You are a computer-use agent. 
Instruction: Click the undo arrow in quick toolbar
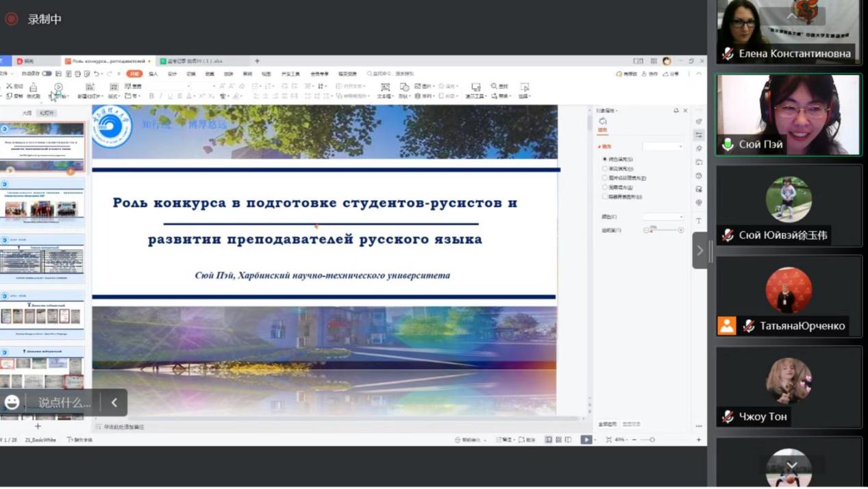96,74
